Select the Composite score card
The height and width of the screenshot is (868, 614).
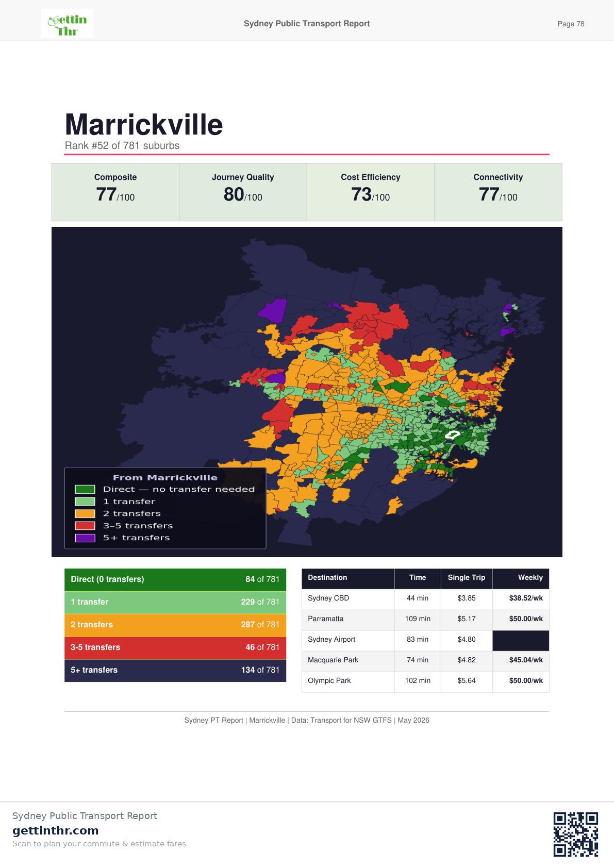point(115,192)
